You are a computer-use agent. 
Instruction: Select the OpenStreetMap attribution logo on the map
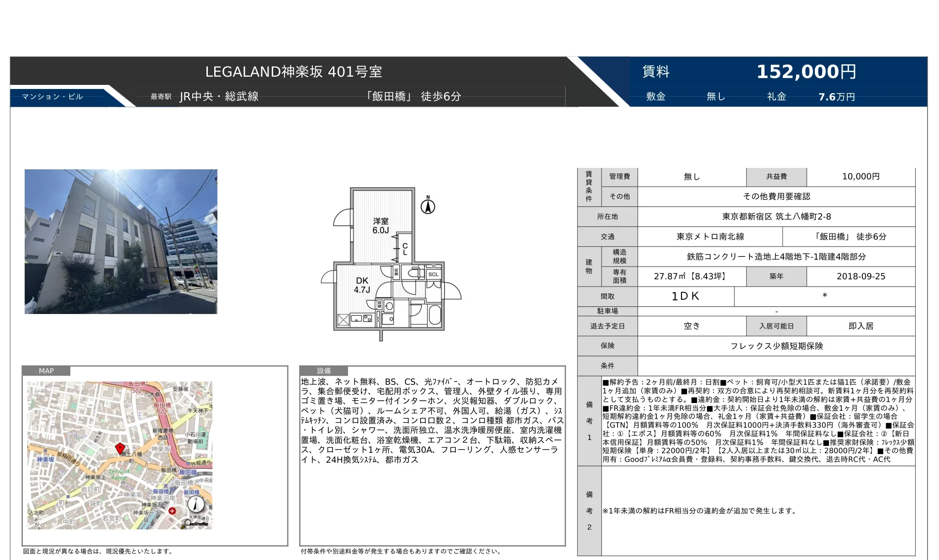194,523
